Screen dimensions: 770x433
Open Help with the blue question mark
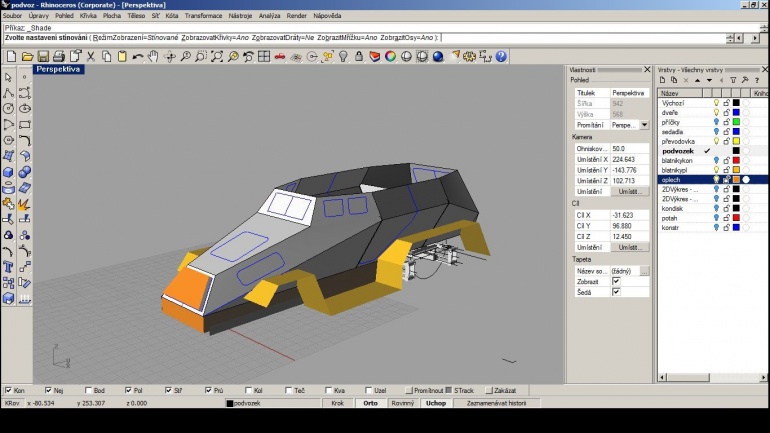pos(501,56)
